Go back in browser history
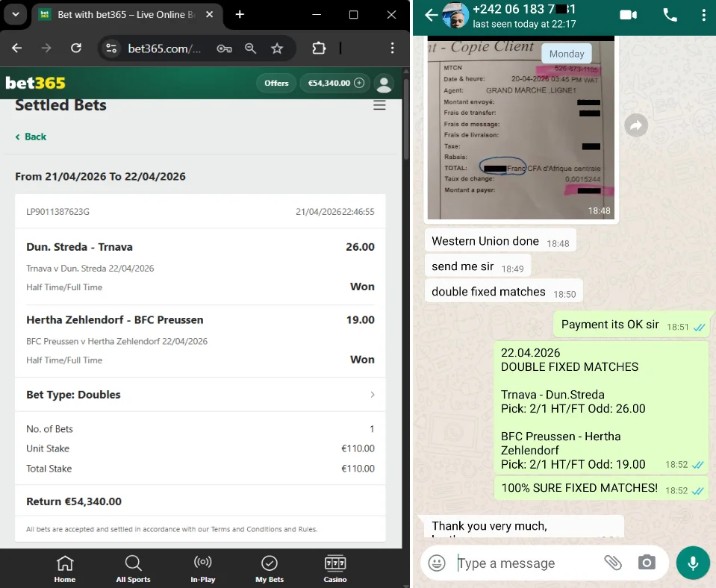The width and height of the screenshot is (716, 588). point(17,48)
